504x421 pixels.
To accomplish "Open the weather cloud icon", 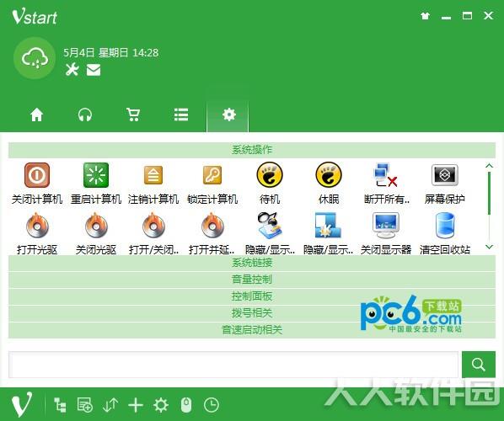I will pos(35,58).
